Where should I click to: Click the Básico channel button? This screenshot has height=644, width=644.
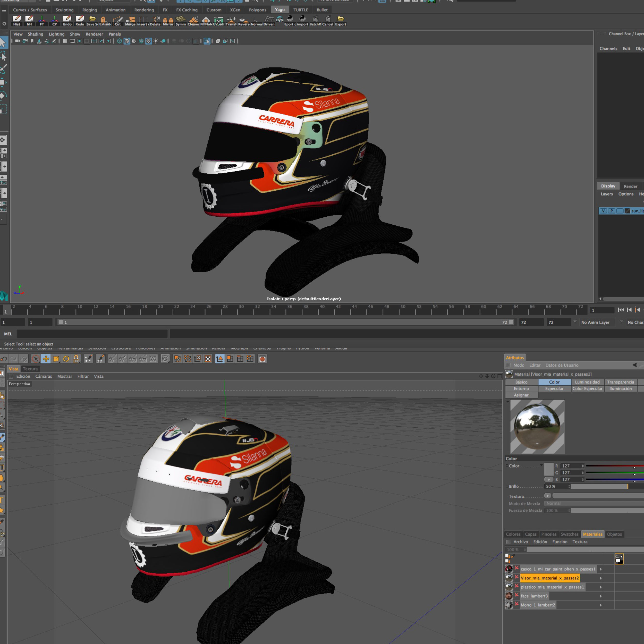pos(521,382)
